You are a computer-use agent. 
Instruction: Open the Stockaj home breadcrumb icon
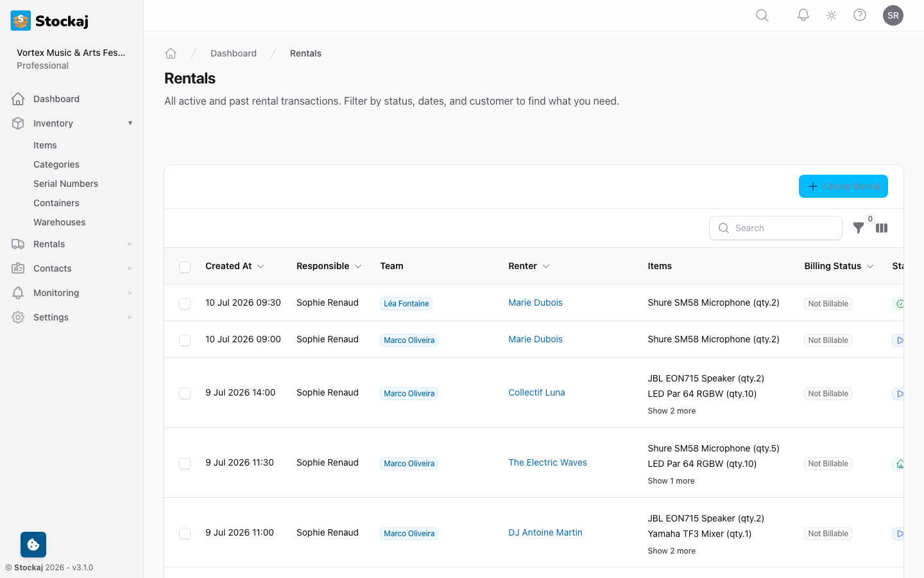171,53
